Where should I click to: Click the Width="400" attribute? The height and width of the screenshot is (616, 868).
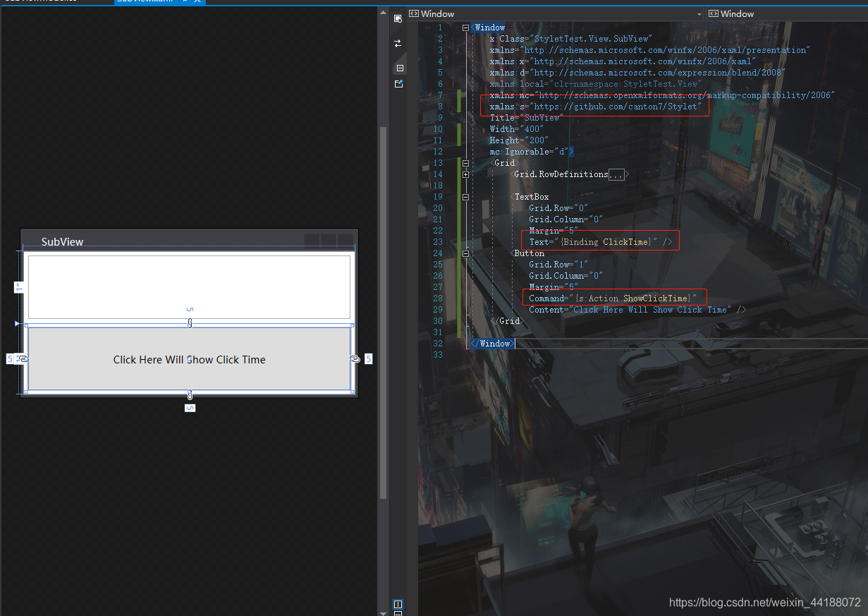(515, 129)
